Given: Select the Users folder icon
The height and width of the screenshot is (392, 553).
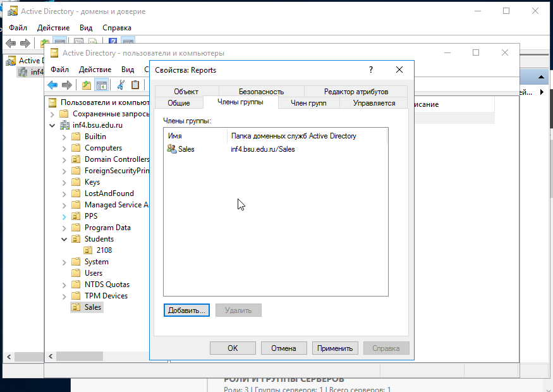Looking at the screenshot, I should point(76,273).
